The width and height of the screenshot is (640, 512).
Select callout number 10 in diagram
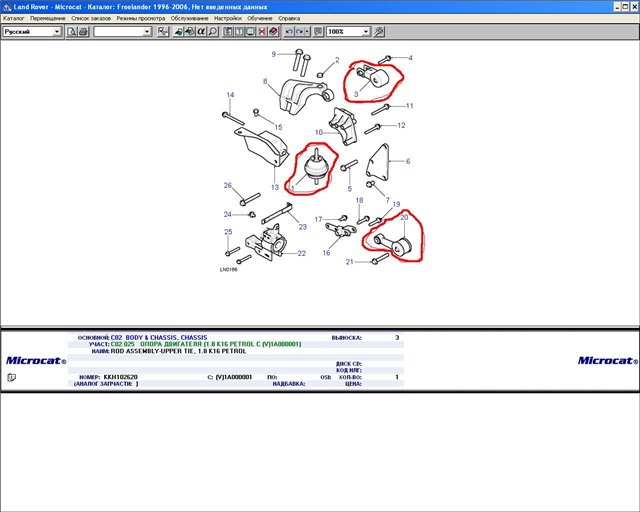(319, 132)
